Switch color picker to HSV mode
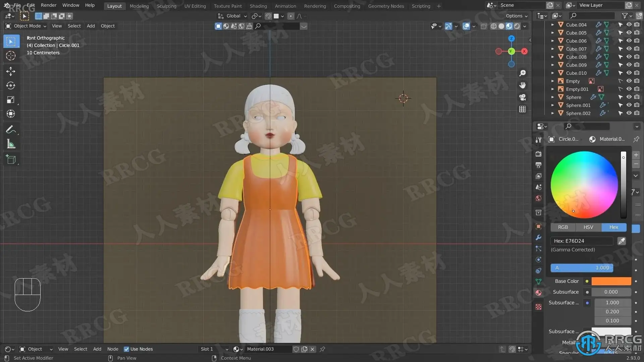This screenshot has height=362, width=644. coord(588,227)
